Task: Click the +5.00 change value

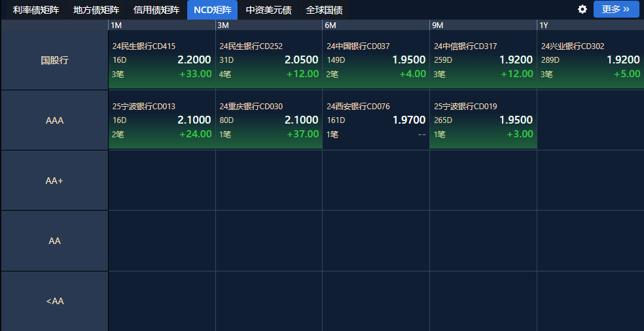Action: (x=627, y=74)
